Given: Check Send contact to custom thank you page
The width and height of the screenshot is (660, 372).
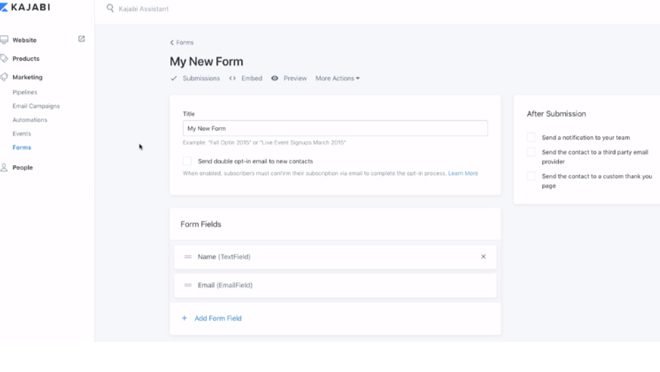Looking at the screenshot, I should click(532, 176).
